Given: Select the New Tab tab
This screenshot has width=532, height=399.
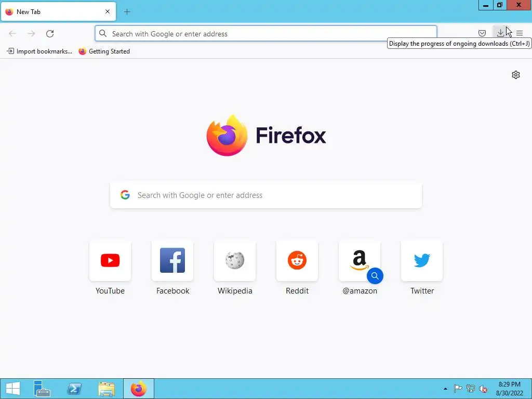Looking at the screenshot, I should pos(58,11).
